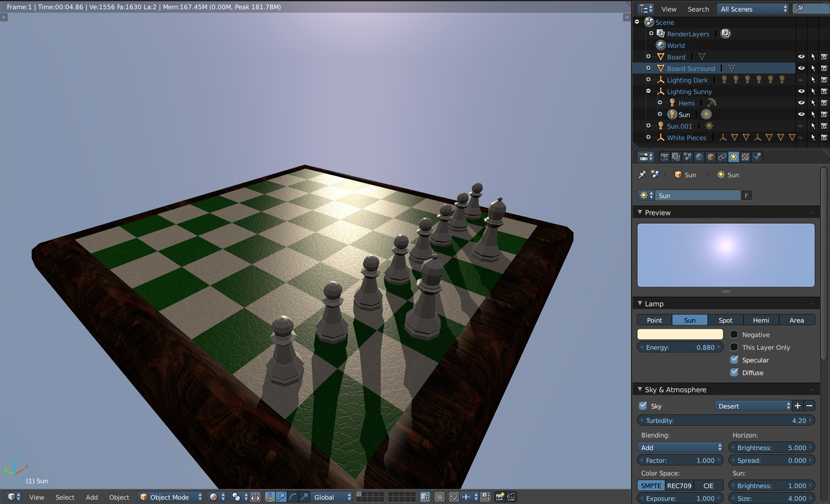Uncheck the Specular checkbox

pyautogui.click(x=734, y=360)
